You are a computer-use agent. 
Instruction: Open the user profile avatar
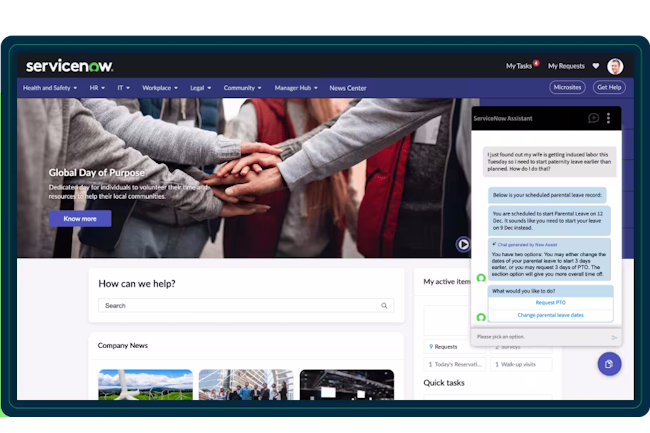pyautogui.click(x=615, y=66)
